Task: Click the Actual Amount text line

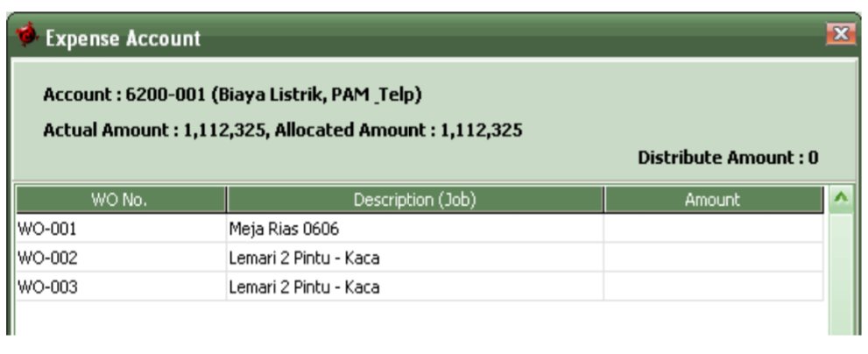Action: point(282,131)
